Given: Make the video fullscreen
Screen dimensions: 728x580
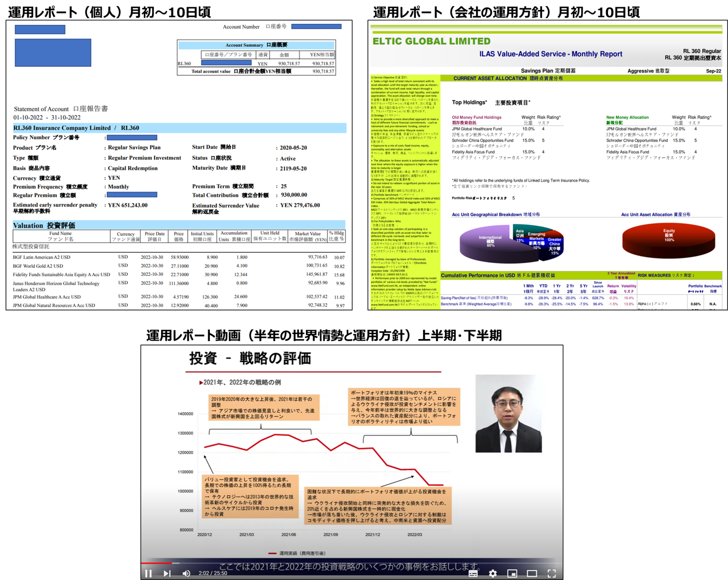Looking at the screenshot, I should [x=551, y=573].
